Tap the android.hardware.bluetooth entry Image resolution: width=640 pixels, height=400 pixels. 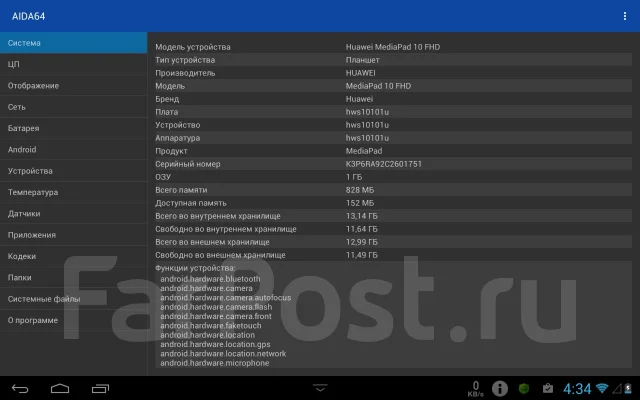pyautogui.click(x=210, y=279)
